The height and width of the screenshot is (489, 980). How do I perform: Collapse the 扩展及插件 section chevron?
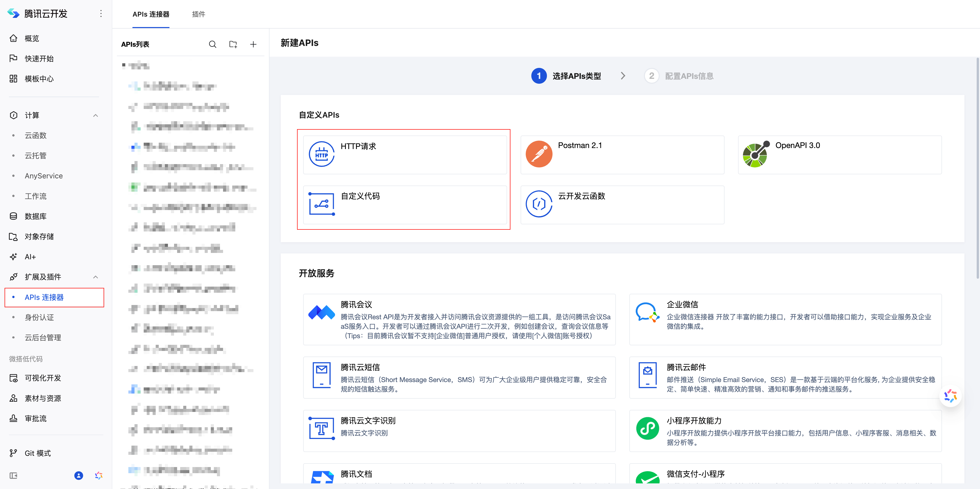click(96, 277)
